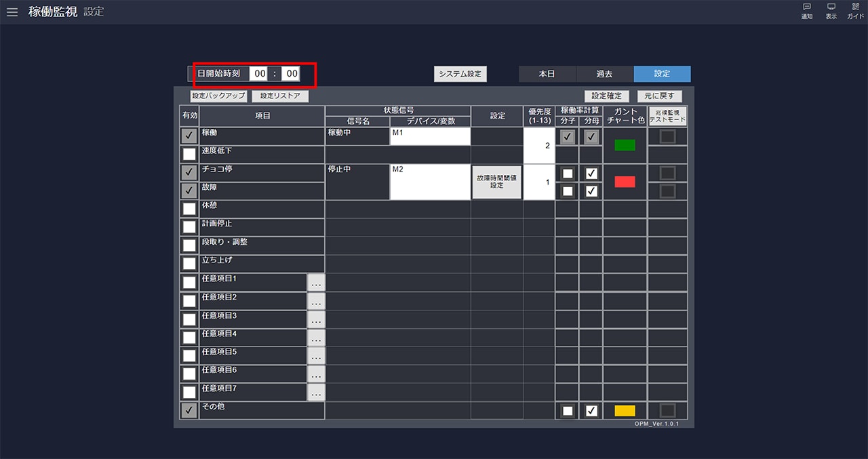The image size is (868, 459).
Task: Open the 通知 notifications icon
Action: pyautogui.click(x=806, y=11)
